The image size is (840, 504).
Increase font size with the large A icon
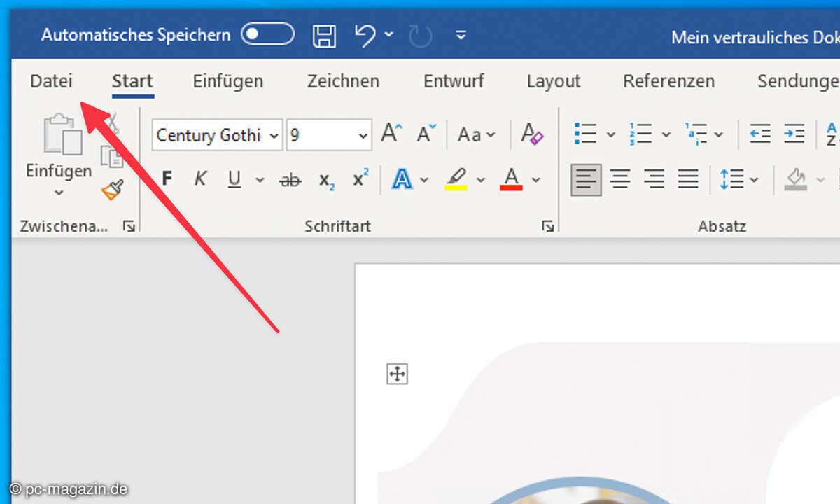(x=391, y=133)
